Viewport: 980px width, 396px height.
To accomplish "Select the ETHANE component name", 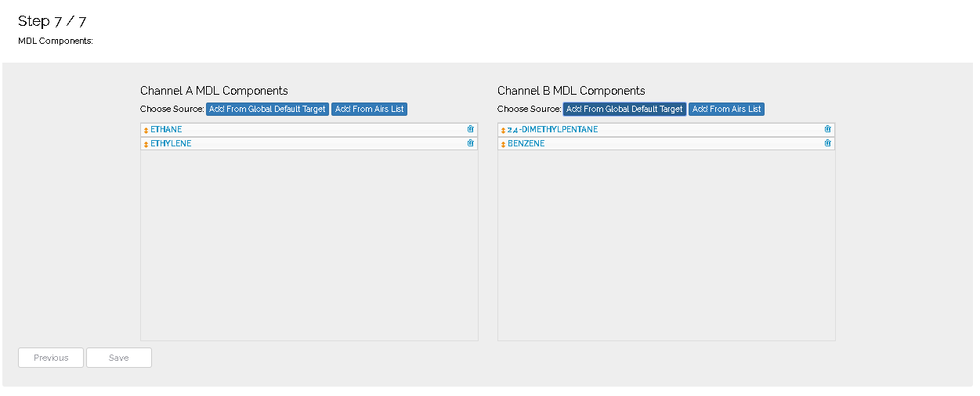I will [166, 129].
